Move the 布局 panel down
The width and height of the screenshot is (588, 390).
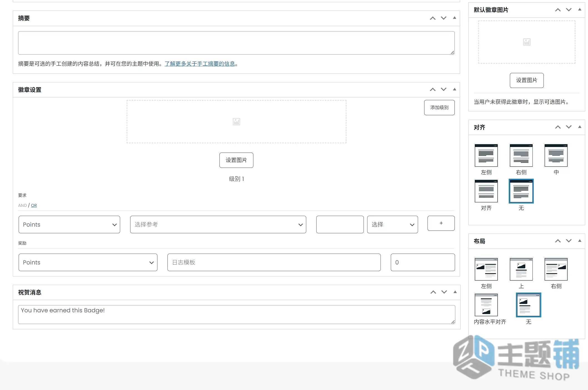click(x=569, y=241)
